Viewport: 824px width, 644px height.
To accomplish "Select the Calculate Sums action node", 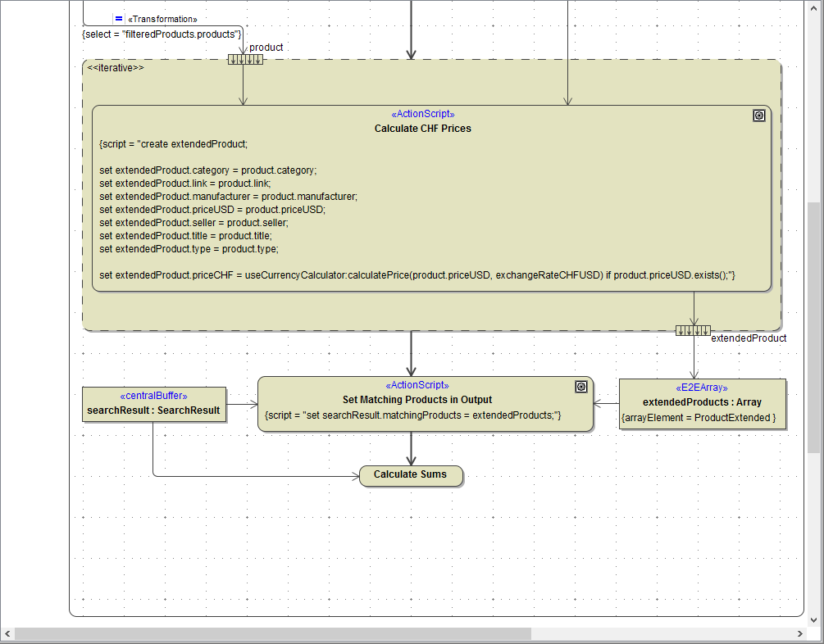I will pyautogui.click(x=411, y=475).
